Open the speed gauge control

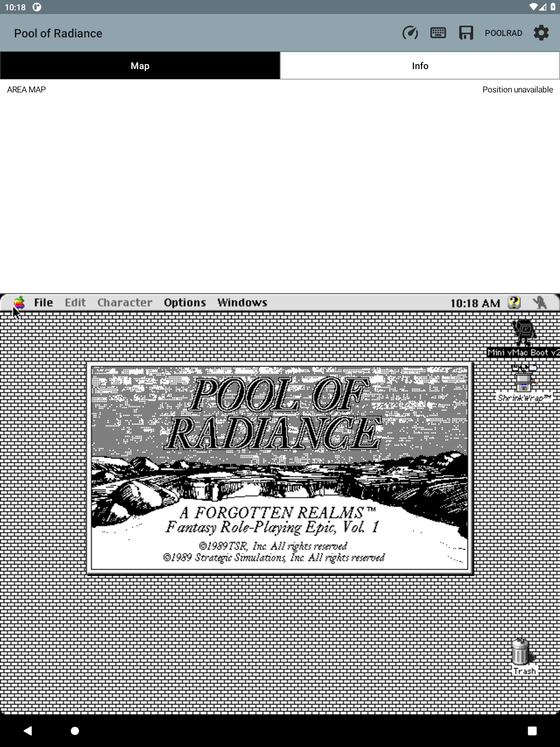pyautogui.click(x=410, y=33)
